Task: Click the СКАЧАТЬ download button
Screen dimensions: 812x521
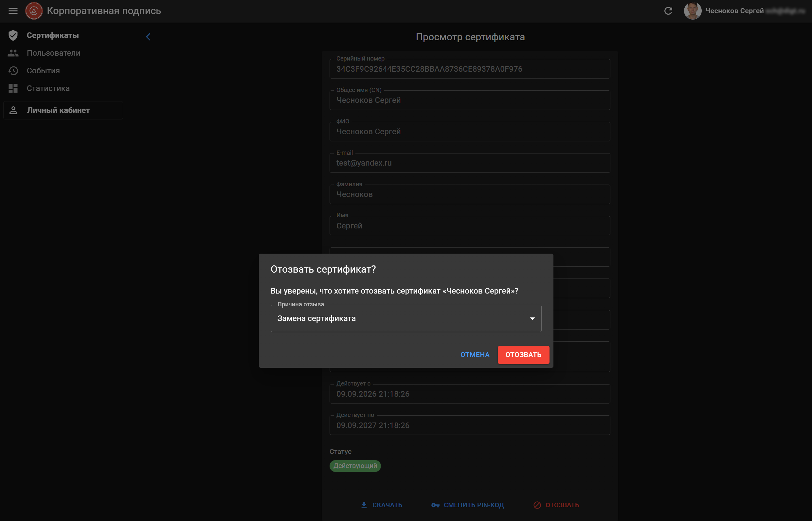Action: click(x=381, y=505)
